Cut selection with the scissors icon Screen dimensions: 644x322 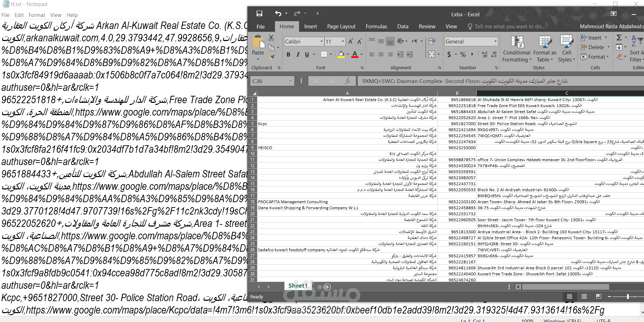click(x=271, y=38)
